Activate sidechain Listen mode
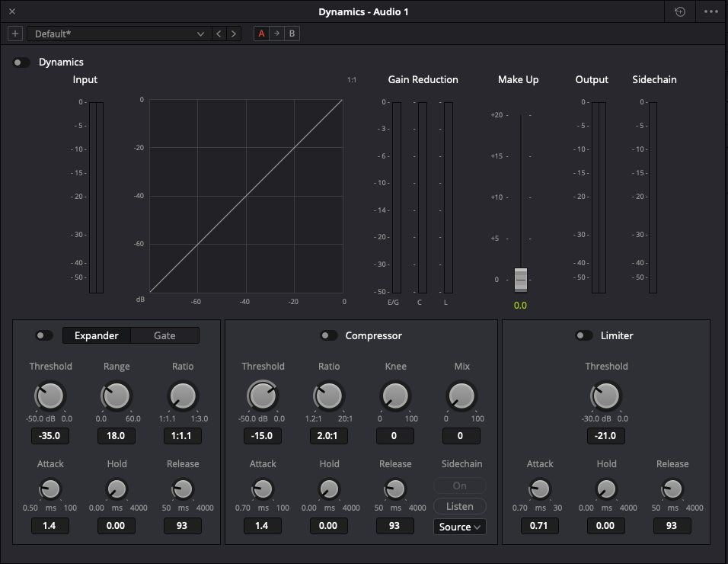This screenshot has height=564, width=728. pos(459,505)
